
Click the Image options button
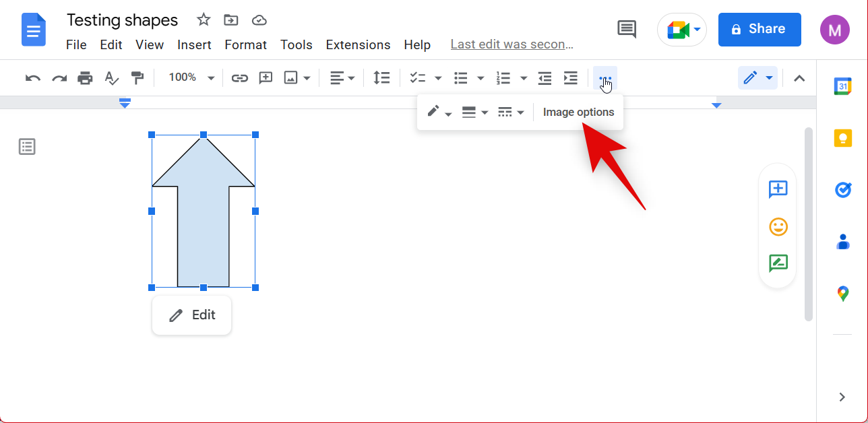578,112
